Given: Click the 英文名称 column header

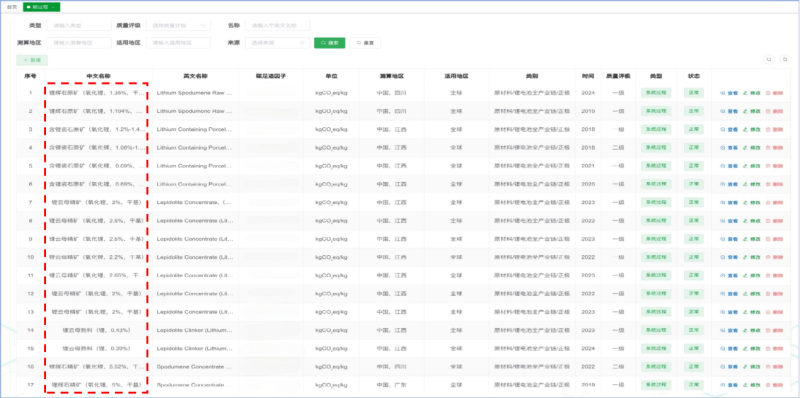Looking at the screenshot, I should coord(195,76).
